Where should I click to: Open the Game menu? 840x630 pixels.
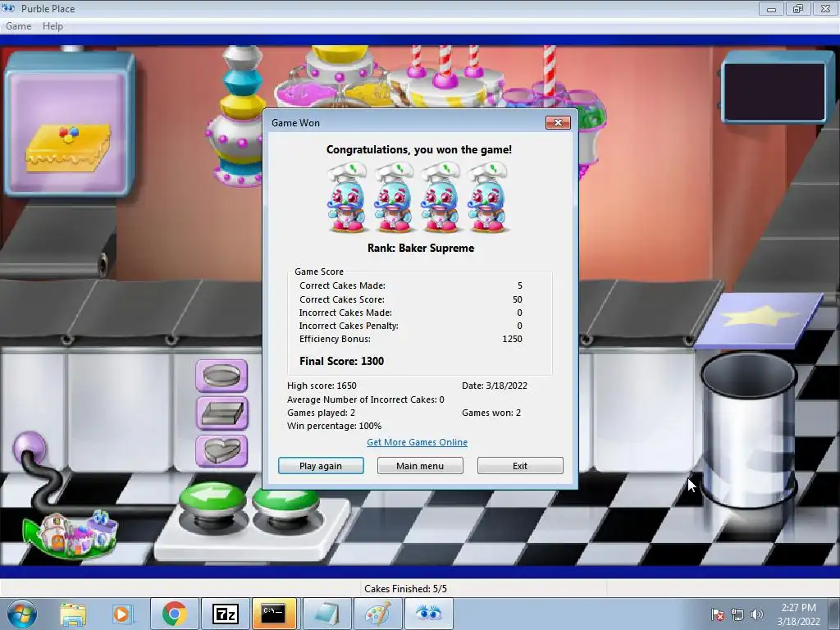tap(19, 26)
